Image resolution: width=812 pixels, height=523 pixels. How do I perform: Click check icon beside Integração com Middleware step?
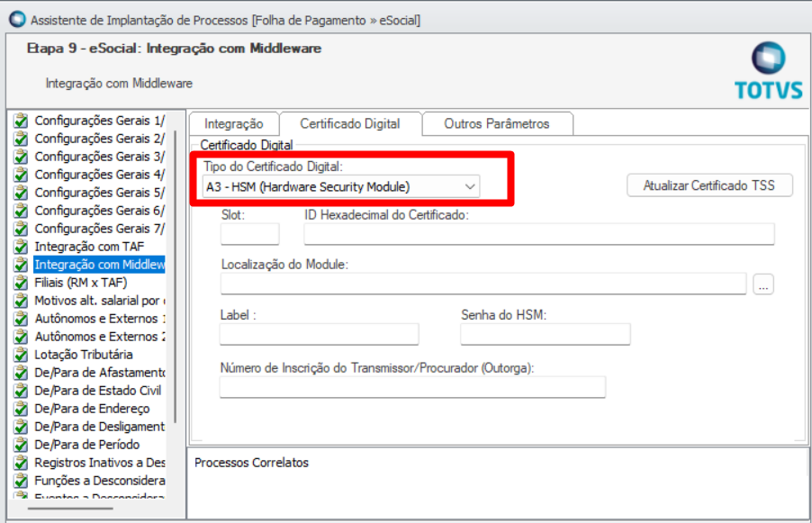coord(21,265)
